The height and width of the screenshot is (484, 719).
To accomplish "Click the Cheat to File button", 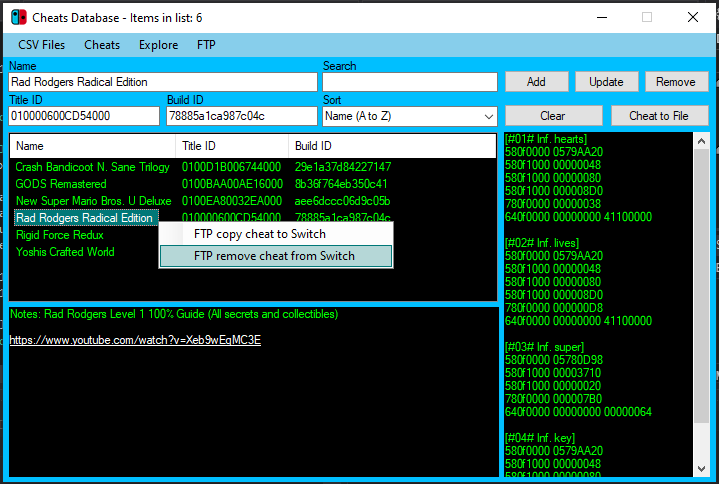I will pos(659,116).
